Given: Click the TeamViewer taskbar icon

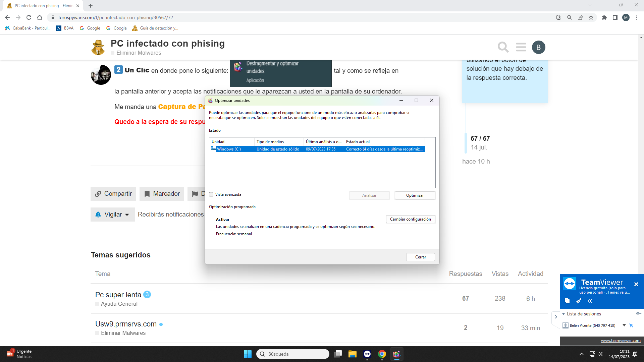Looking at the screenshot, I should [367, 354].
